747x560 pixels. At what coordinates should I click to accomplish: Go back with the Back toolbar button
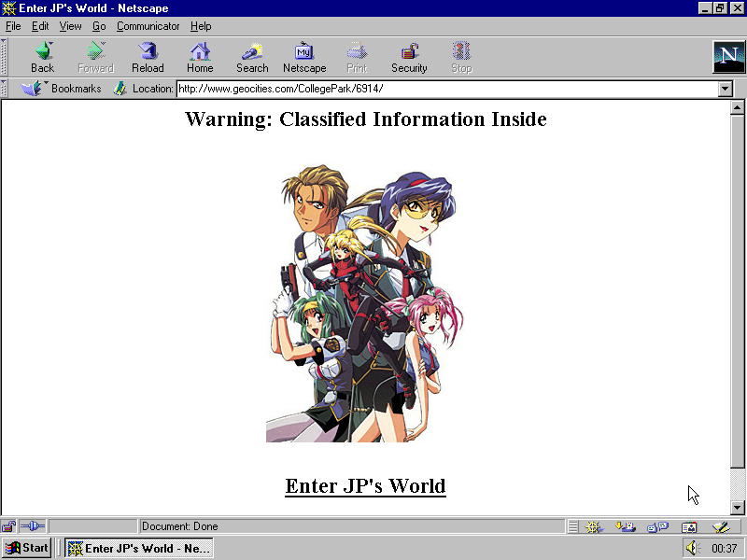coord(42,57)
